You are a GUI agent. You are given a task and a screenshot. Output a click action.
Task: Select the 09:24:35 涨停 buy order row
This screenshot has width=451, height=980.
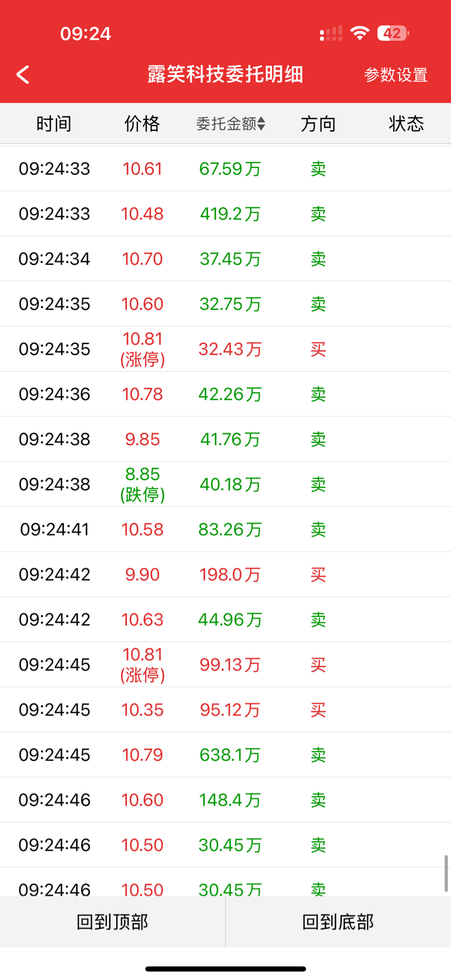pos(225,349)
